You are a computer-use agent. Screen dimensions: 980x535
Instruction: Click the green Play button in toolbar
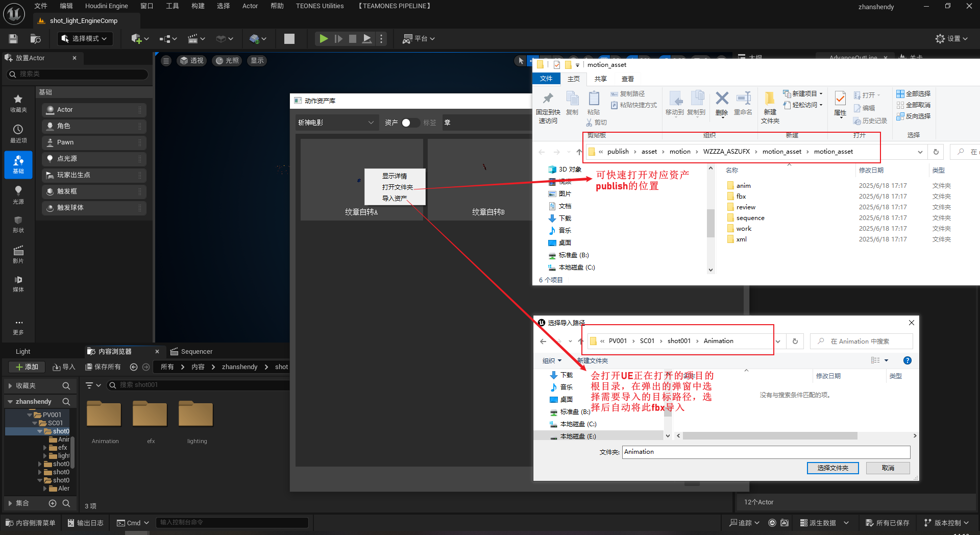(323, 39)
